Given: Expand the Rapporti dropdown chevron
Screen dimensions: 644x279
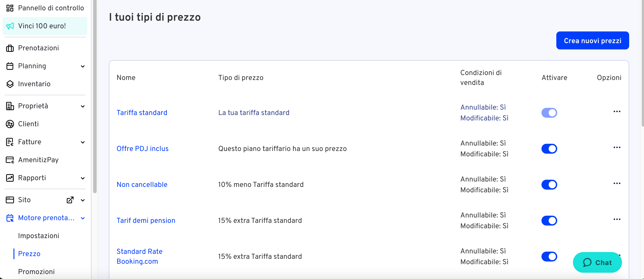Looking at the screenshot, I should pyautogui.click(x=83, y=178).
